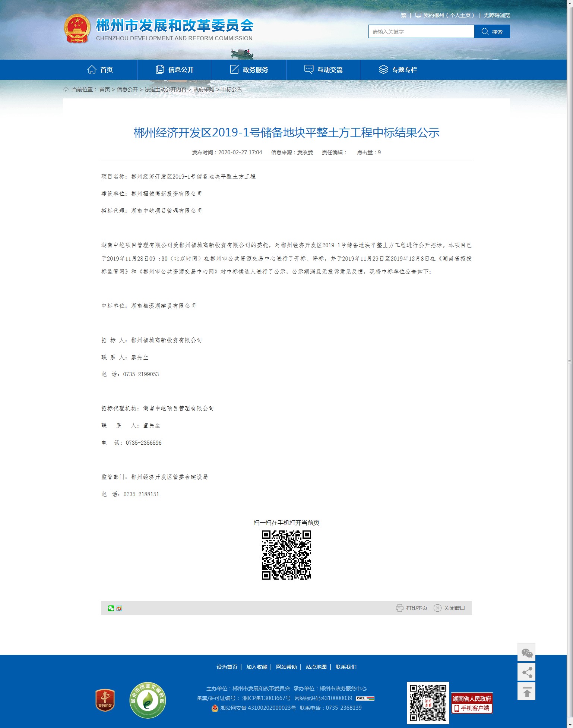Open the floating WeChat sidebar button
This screenshot has width=573, height=728.
point(526,652)
